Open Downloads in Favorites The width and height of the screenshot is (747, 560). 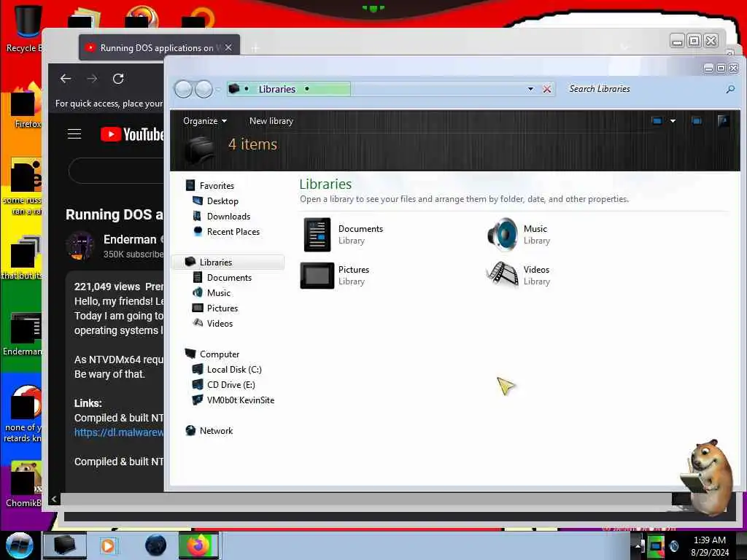[x=222, y=216]
